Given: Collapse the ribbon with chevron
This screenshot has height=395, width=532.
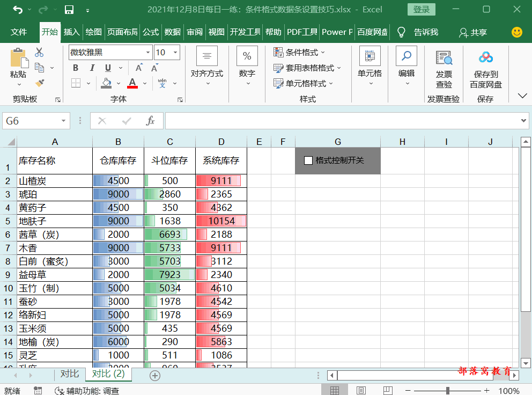Looking at the screenshot, I should (522, 96).
